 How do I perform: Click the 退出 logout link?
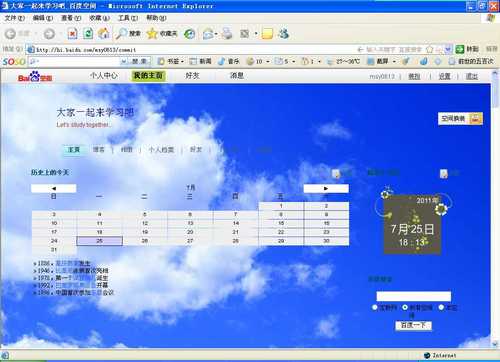(x=472, y=76)
